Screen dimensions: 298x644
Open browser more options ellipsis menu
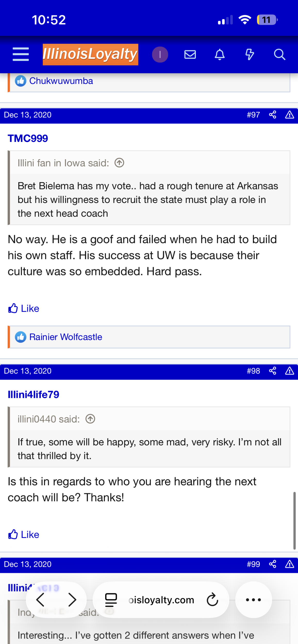click(x=253, y=600)
